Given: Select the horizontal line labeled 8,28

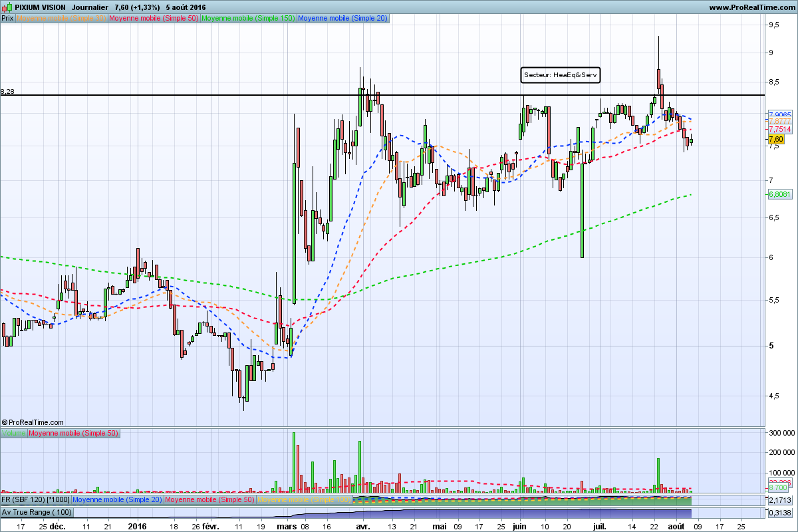Looking at the screenshot, I should pos(382,95).
